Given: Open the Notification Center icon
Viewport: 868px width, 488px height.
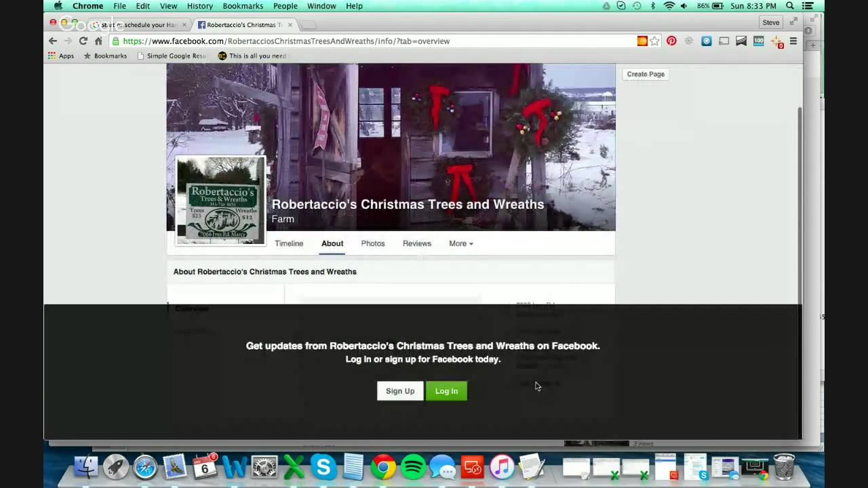Looking at the screenshot, I should (808, 5).
